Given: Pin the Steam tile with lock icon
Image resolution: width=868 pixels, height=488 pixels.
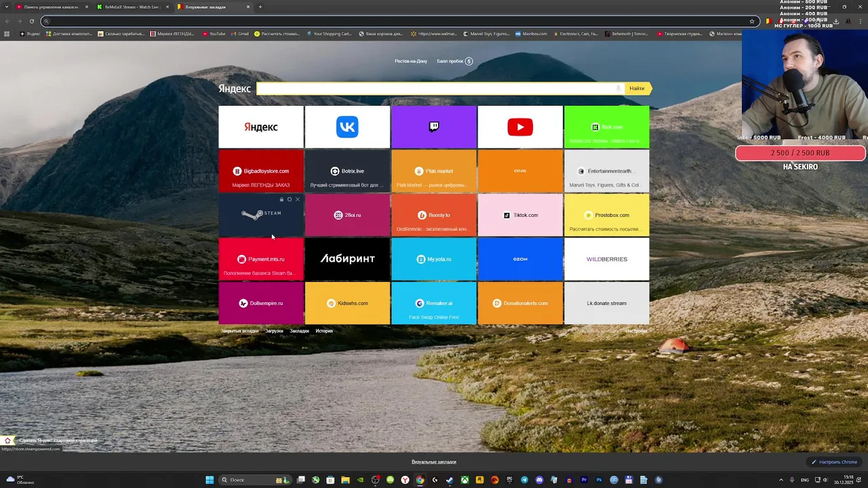Looking at the screenshot, I should click(x=281, y=199).
